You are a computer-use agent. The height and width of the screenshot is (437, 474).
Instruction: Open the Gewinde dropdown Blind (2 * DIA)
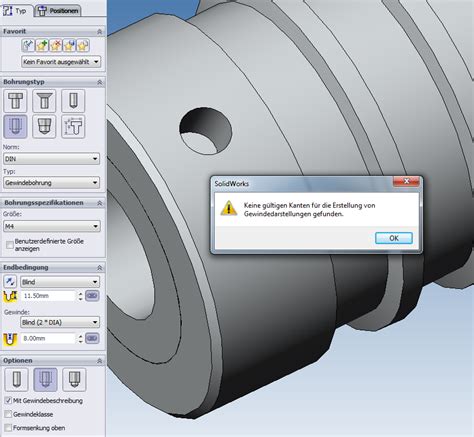60,322
